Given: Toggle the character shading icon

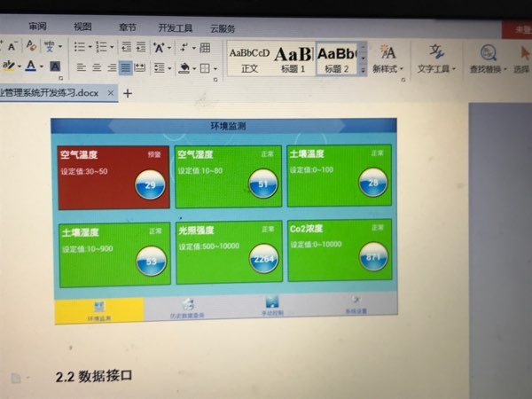Looking at the screenshot, I should (55, 66).
